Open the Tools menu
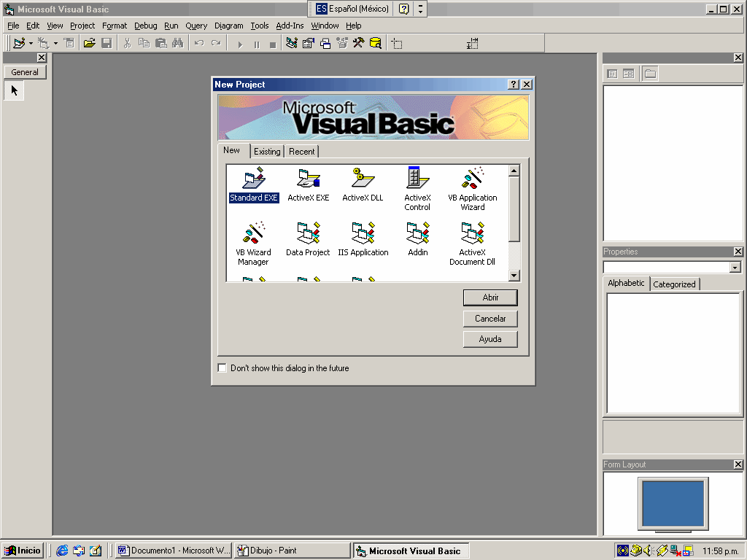This screenshot has width=747, height=560. click(260, 26)
